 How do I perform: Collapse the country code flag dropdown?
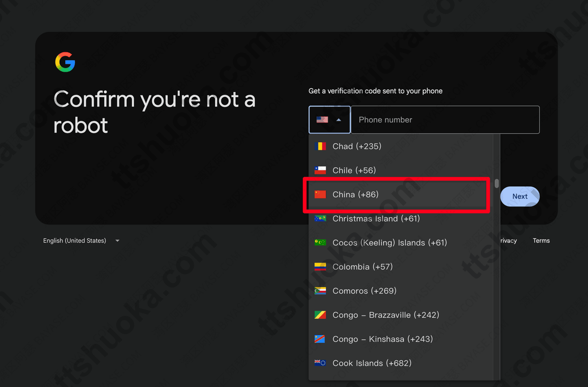tap(329, 120)
